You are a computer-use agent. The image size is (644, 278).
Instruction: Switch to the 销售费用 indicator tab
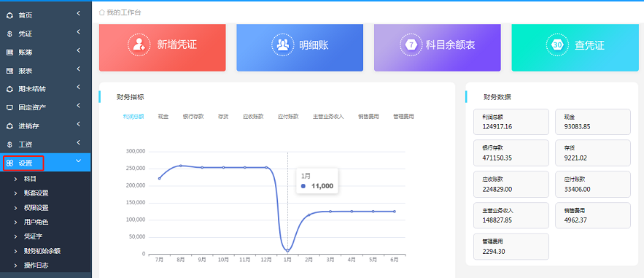(x=368, y=117)
